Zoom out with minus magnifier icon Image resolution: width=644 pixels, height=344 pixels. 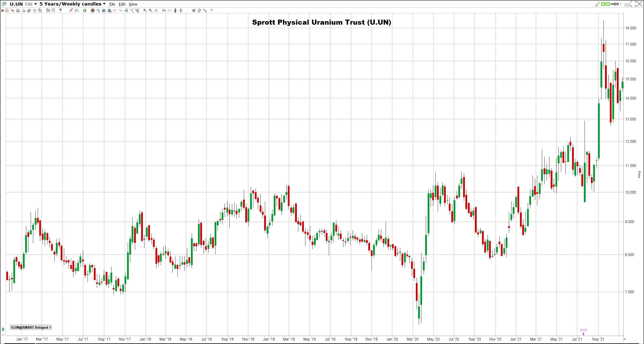pos(150,11)
